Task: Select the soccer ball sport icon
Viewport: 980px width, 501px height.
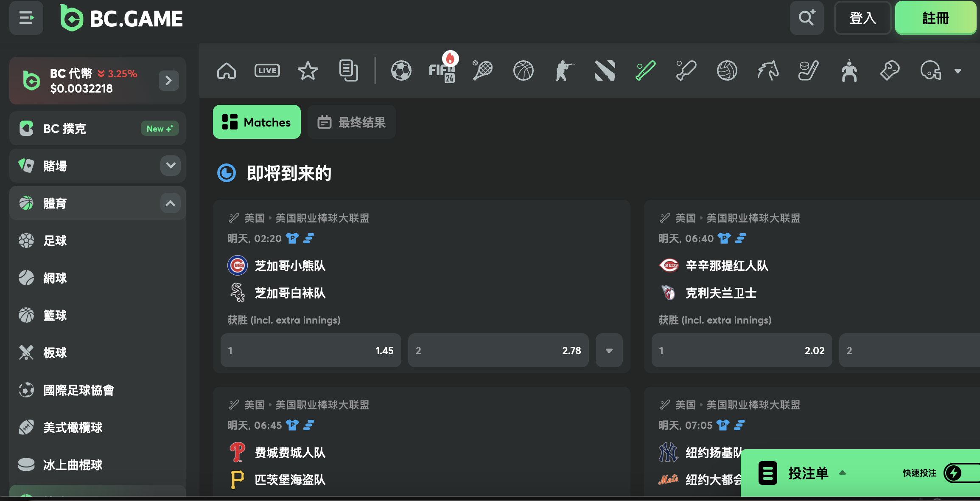Action: [401, 70]
